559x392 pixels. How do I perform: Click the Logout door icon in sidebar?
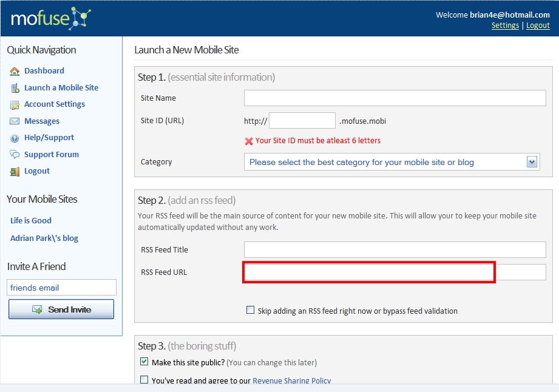(15, 172)
